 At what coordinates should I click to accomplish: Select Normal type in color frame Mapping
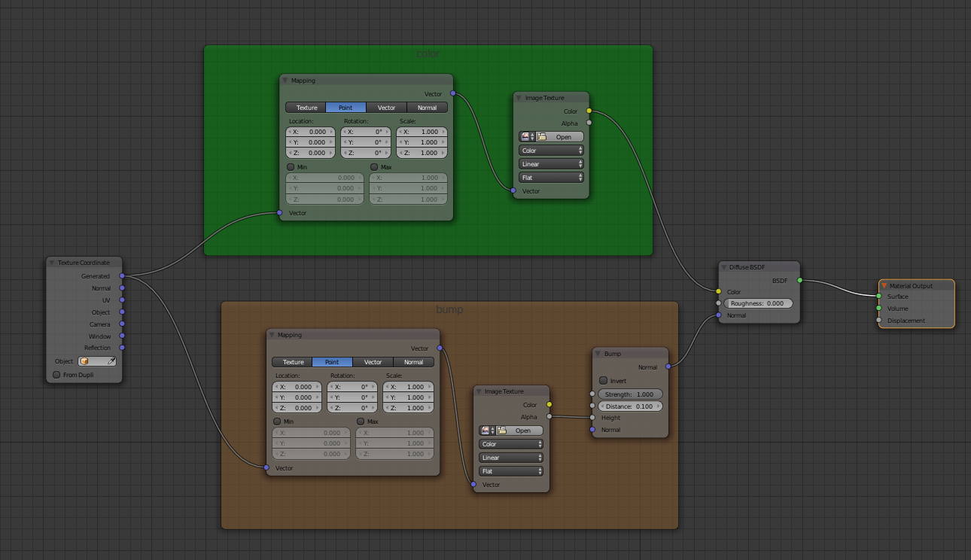pos(428,108)
